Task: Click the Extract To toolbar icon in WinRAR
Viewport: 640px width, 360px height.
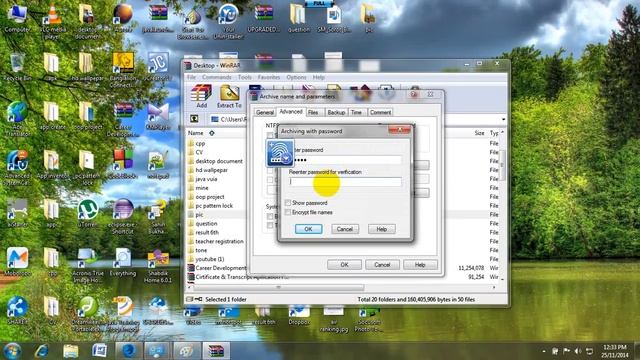Action: pos(229,96)
